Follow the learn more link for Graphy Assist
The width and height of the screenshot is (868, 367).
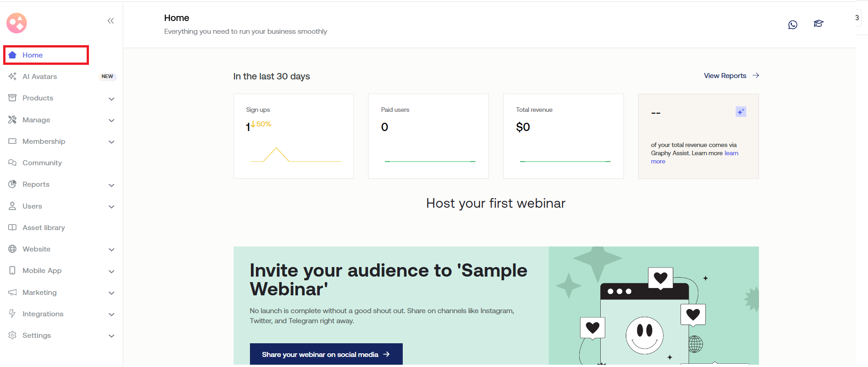(x=731, y=153)
